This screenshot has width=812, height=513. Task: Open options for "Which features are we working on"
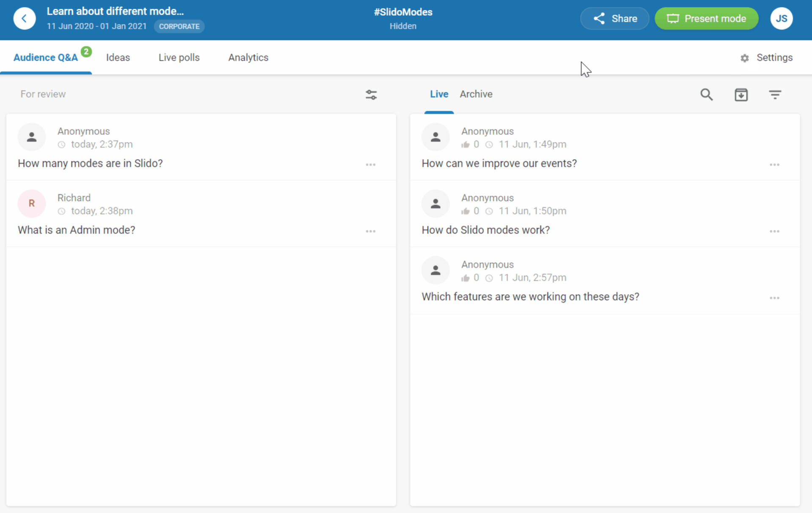(x=774, y=298)
